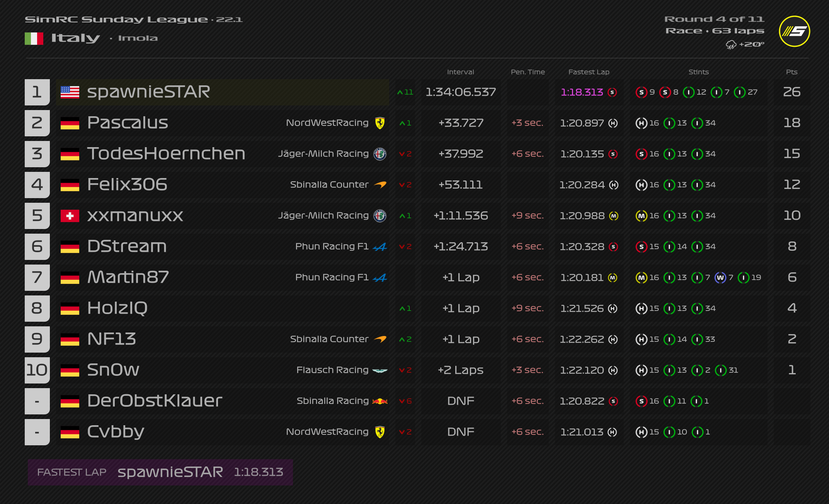Click DerObstKlauer's red position-loss arrow

(x=402, y=401)
